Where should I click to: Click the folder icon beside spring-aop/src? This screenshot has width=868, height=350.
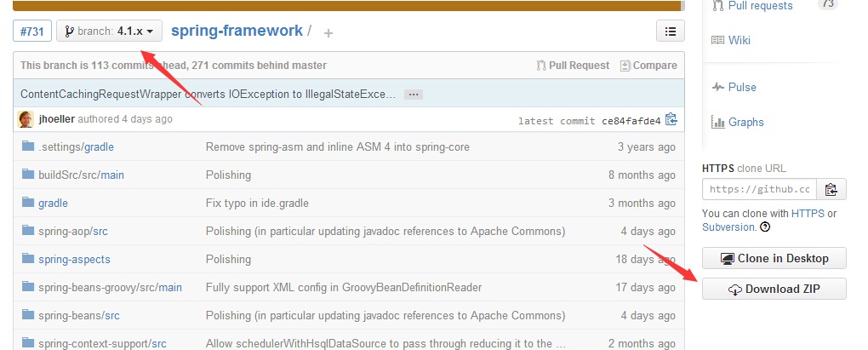[x=28, y=231]
